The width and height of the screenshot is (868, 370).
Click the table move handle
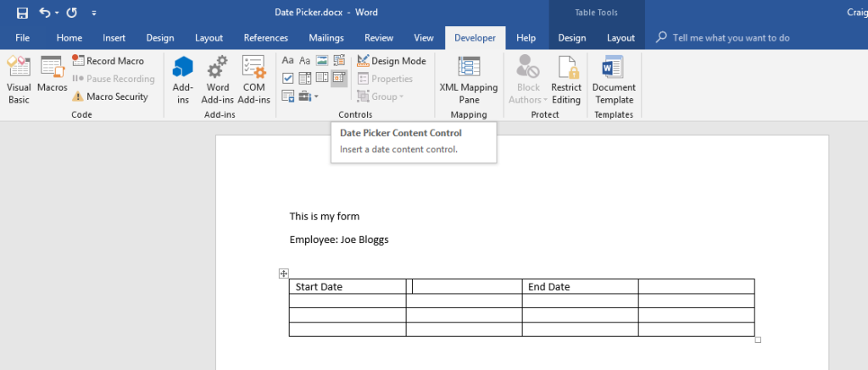click(x=283, y=273)
